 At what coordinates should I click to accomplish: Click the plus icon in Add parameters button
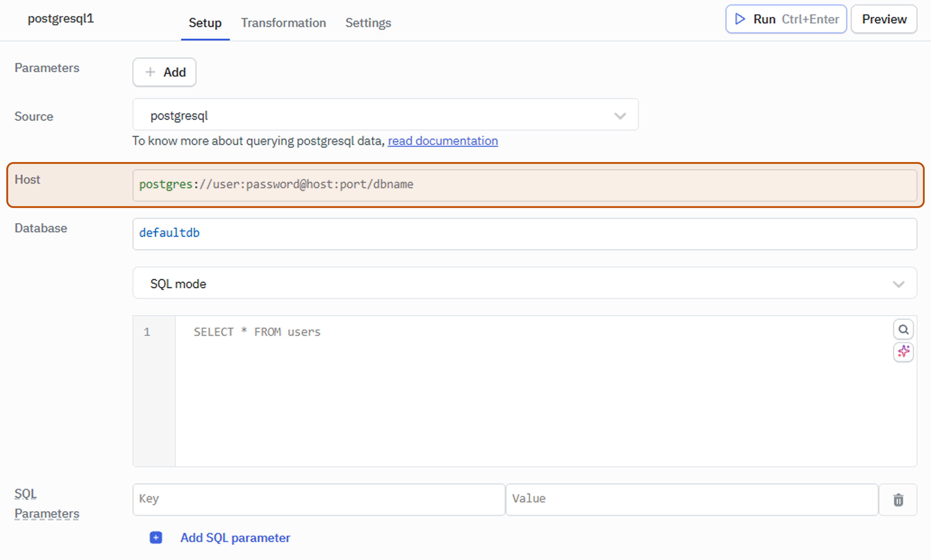(150, 72)
